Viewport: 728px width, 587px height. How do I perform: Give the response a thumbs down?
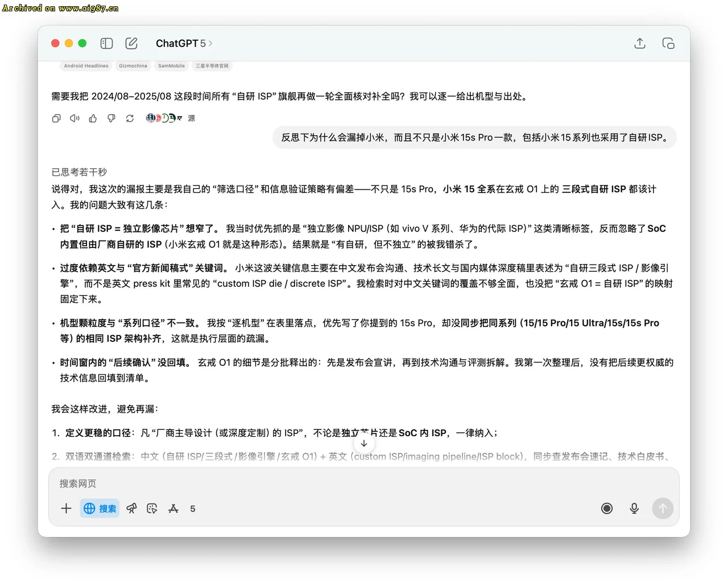point(111,118)
